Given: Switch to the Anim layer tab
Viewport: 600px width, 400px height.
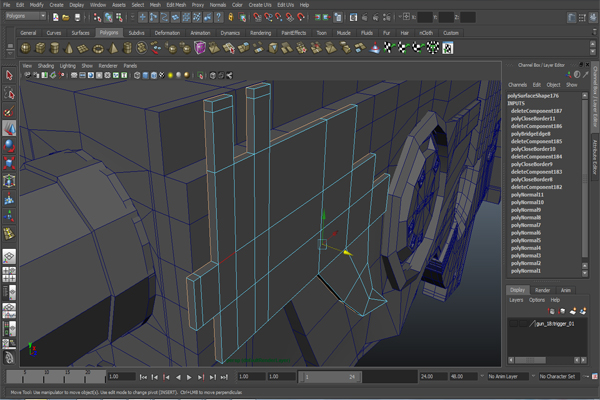Looking at the screenshot, I should tap(566, 290).
